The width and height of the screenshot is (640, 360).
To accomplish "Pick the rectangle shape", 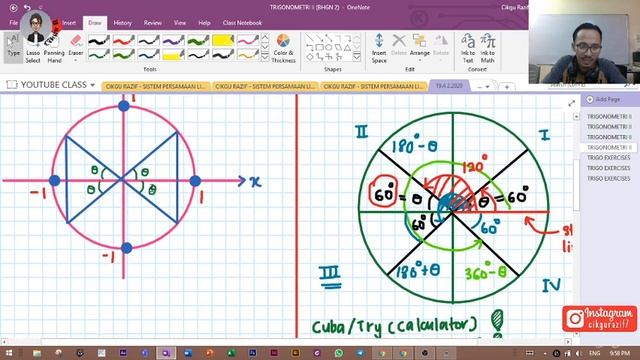I will tap(319, 47).
